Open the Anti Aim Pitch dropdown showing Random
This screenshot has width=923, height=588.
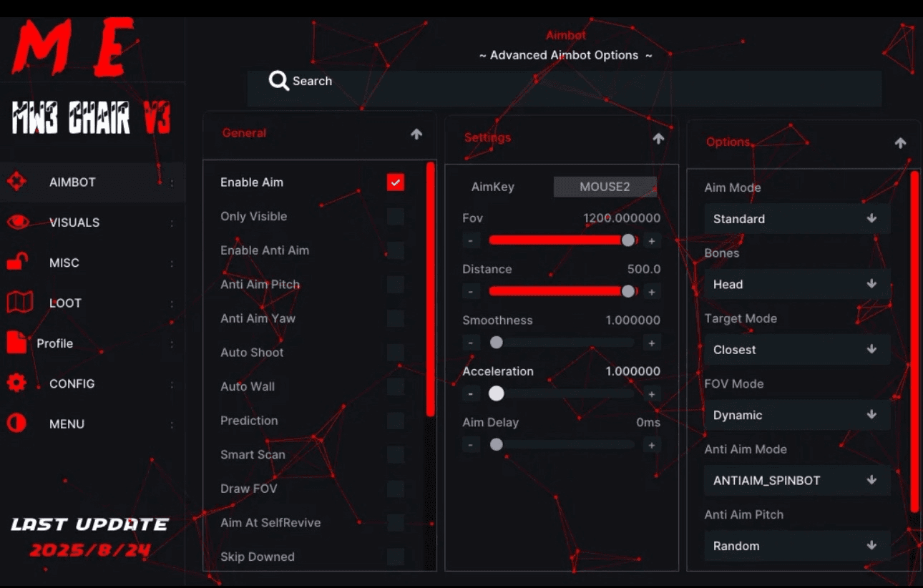pos(797,546)
